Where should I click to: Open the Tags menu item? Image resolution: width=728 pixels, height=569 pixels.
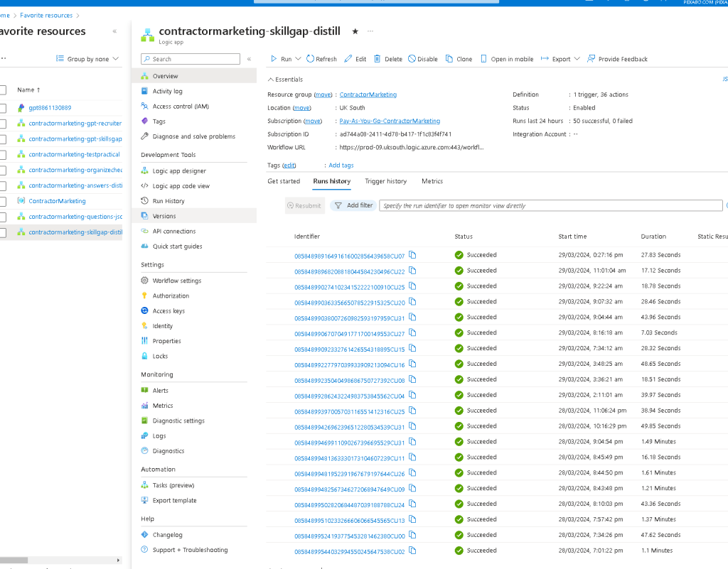(159, 121)
